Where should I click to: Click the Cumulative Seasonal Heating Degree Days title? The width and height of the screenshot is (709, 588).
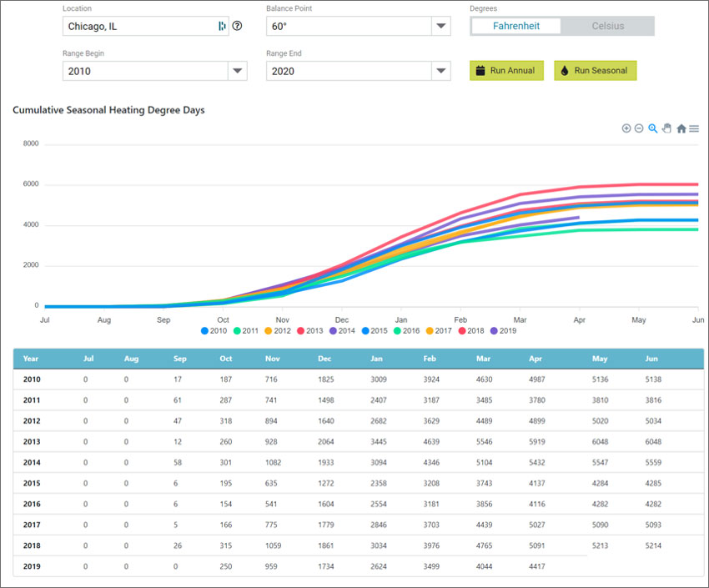pos(108,110)
